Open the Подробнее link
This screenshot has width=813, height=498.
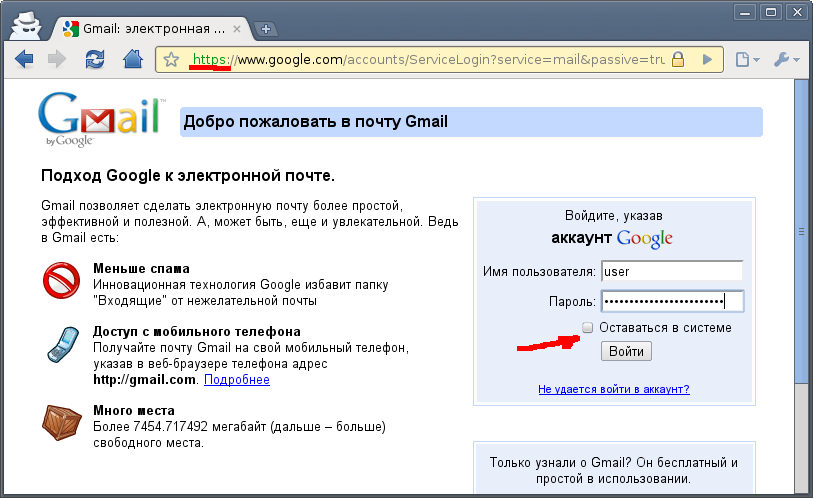point(237,380)
